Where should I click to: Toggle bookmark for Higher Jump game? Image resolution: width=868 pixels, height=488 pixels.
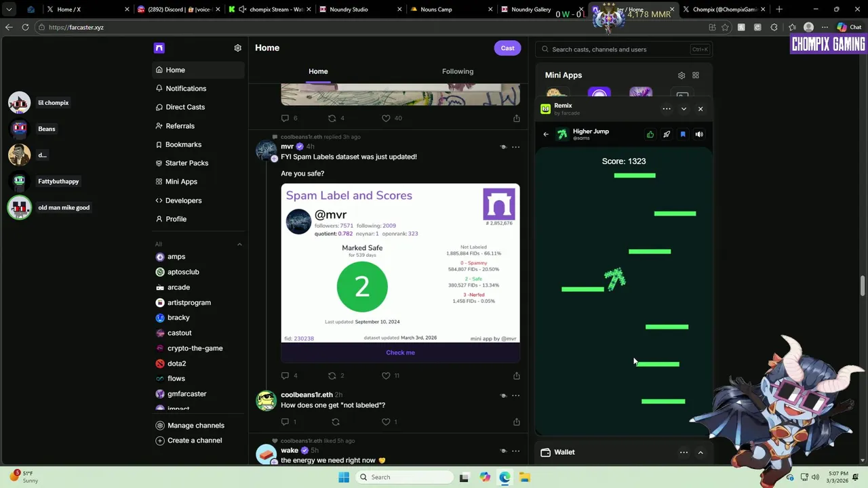(x=683, y=134)
